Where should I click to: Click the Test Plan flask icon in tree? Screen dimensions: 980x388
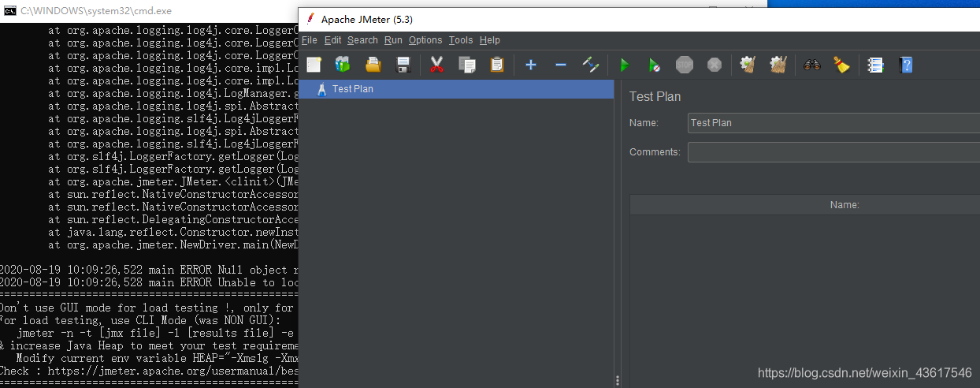coord(321,89)
